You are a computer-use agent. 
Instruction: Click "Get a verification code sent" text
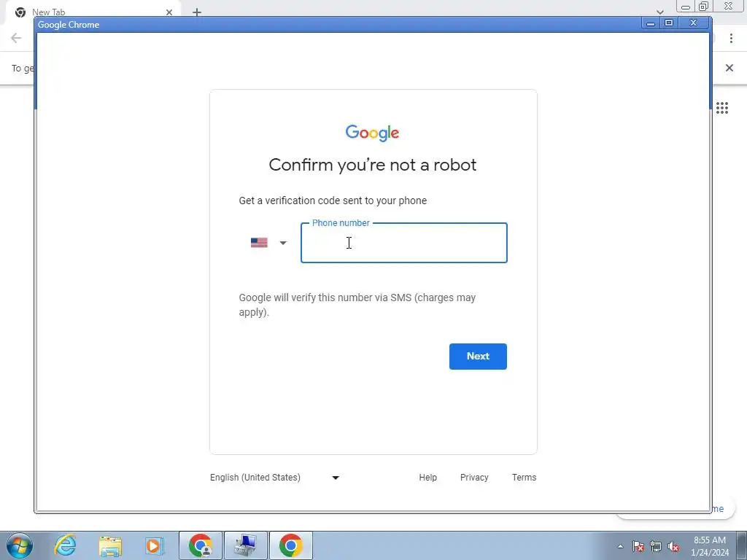click(x=333, y=201)
